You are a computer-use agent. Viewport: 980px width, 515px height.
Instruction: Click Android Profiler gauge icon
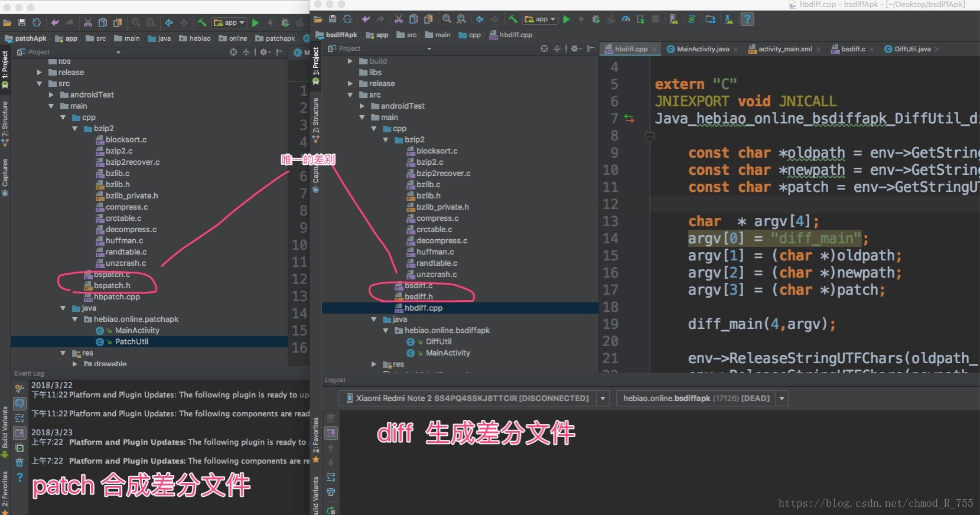pyautogui.click(x=626, y=19)
